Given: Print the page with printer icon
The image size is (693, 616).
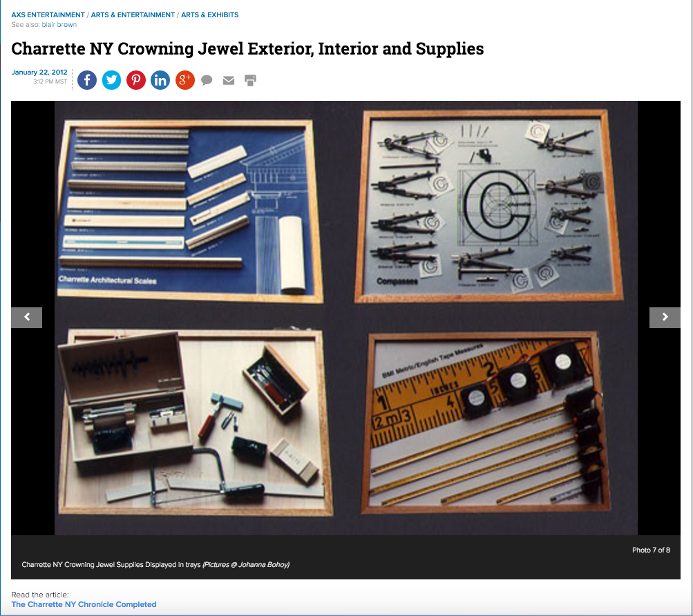Looking at the screenshot, I should (x=250, y=81).
